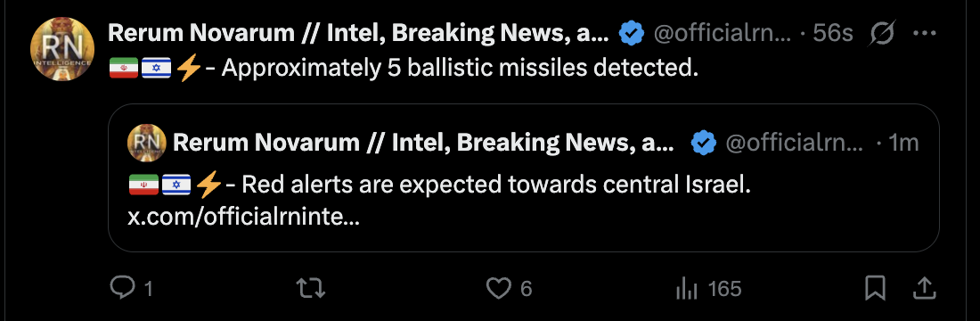Bookmark this post
The image size is (980, 321).
[874, 288]
